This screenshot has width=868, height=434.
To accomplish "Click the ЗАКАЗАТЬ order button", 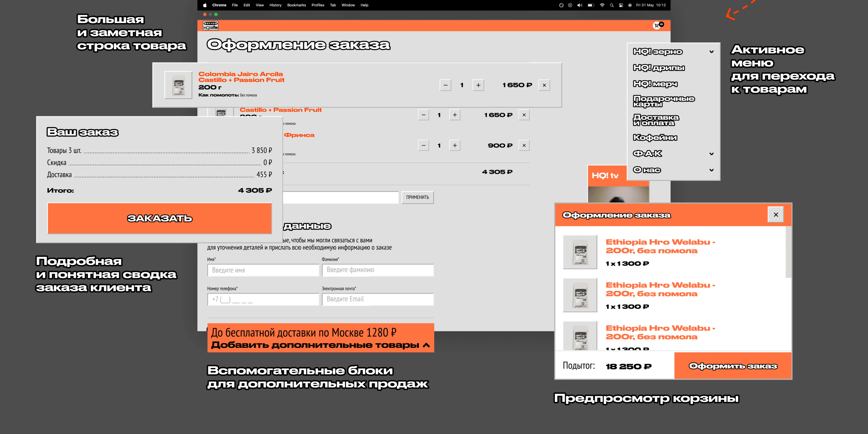I will pyautogui.click(x=159, y=218).
